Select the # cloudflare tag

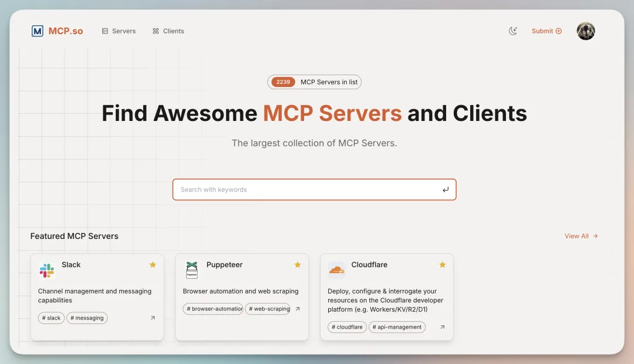tap(348, 327)
